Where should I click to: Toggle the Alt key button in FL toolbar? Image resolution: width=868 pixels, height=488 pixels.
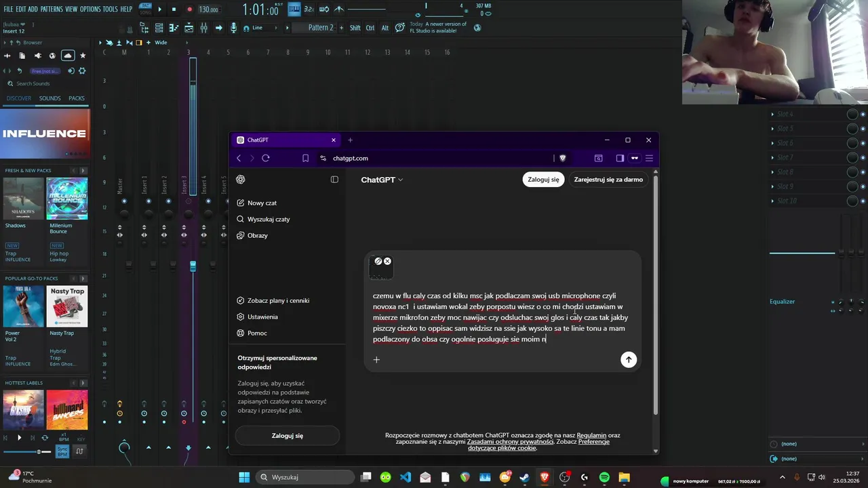385,28
